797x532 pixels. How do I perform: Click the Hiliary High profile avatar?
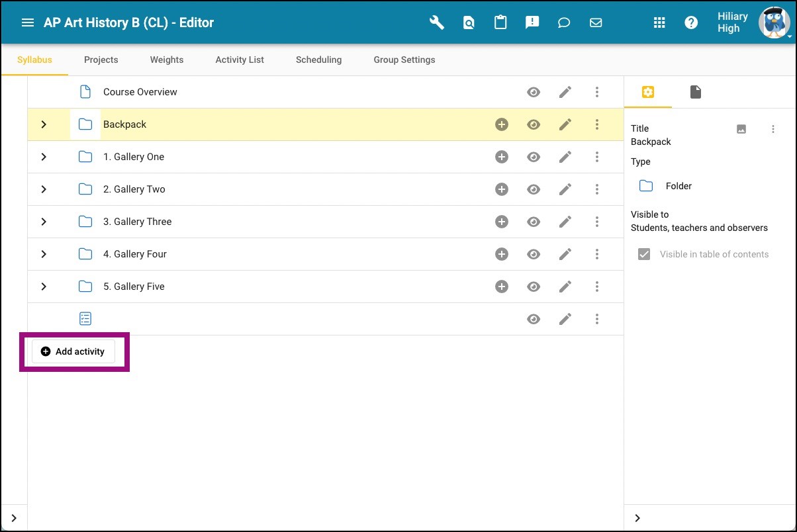[773, 22]
